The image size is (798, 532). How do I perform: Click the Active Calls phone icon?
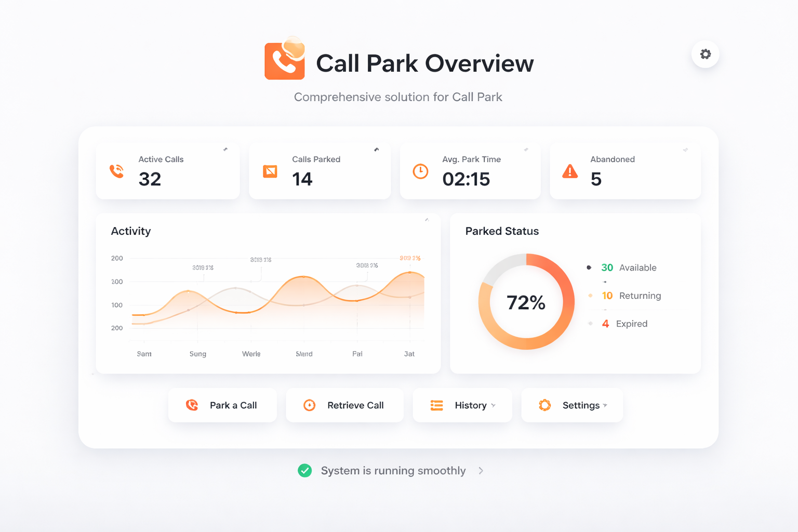click(117, 171)
